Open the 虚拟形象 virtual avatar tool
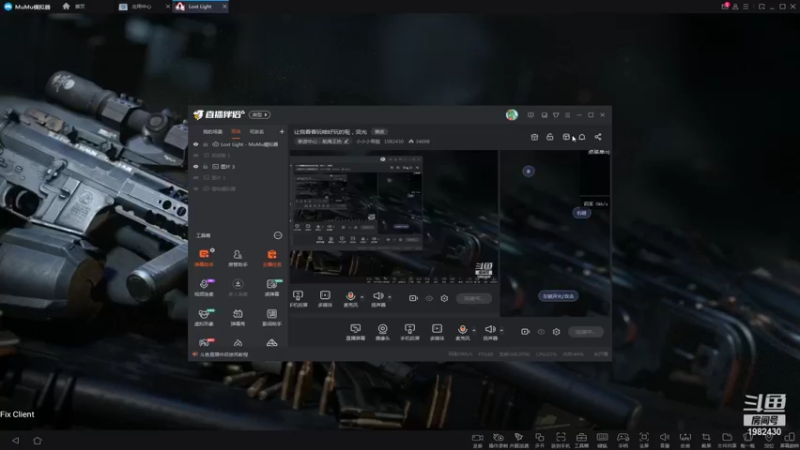800x450 pixels. point(204,317)
